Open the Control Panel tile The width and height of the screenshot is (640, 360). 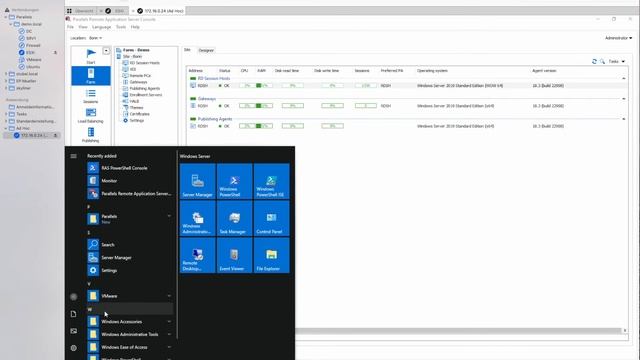pos(271,218)
